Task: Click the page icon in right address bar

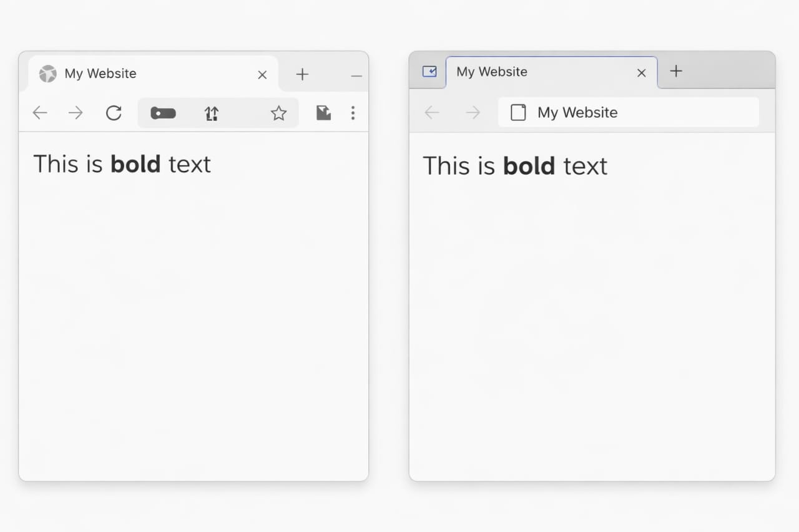Action: pyautogui.click(x=518, y=112)
